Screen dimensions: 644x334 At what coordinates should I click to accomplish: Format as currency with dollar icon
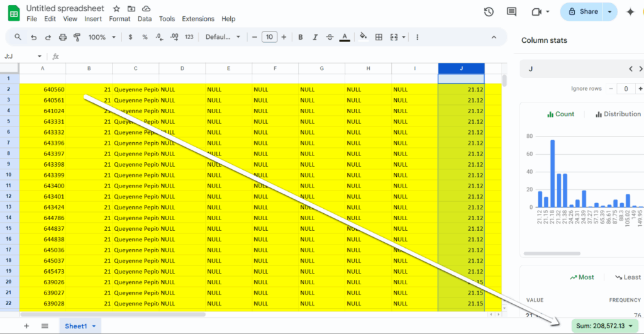[130, 37]
